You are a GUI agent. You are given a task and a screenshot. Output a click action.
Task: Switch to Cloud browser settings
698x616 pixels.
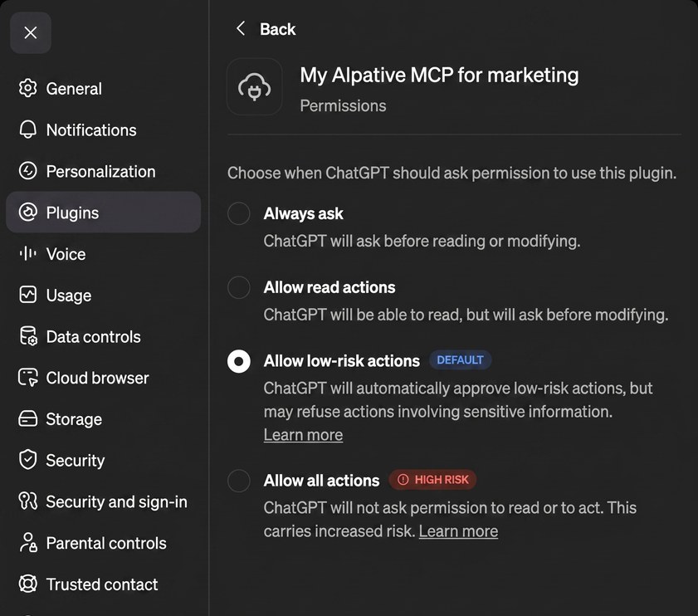(103, 378)
